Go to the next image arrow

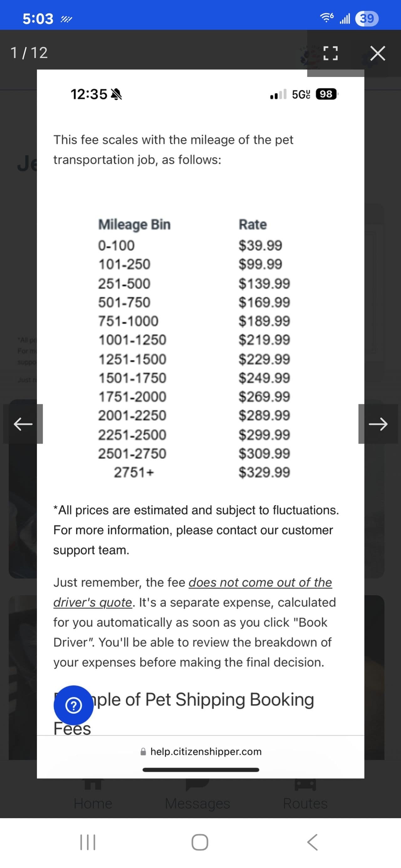click(x=378, y=424)
